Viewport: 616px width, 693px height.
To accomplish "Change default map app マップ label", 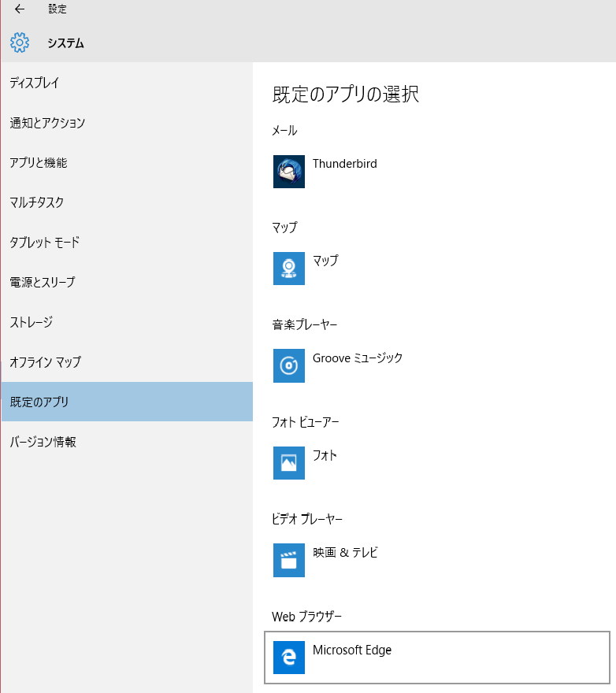I will click(325, 261).
